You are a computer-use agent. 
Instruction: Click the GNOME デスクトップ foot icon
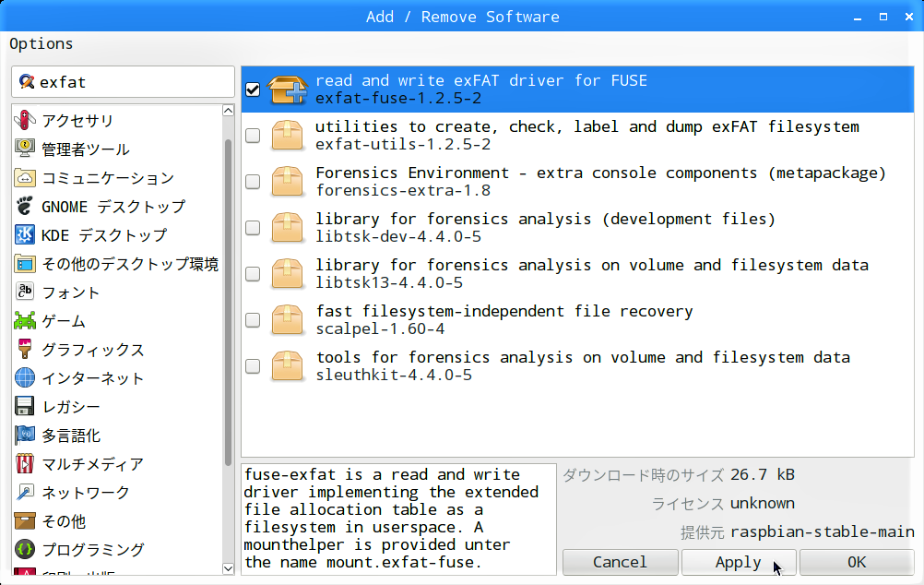coord(25,206)
